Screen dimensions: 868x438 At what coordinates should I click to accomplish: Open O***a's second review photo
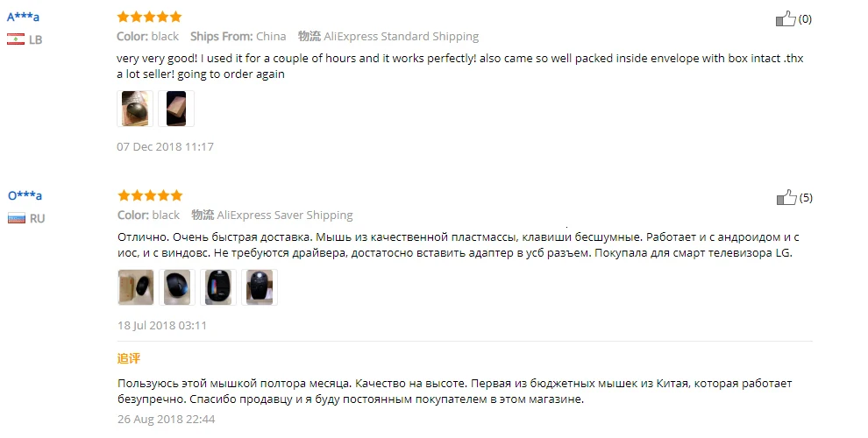(x=177, y=287)
